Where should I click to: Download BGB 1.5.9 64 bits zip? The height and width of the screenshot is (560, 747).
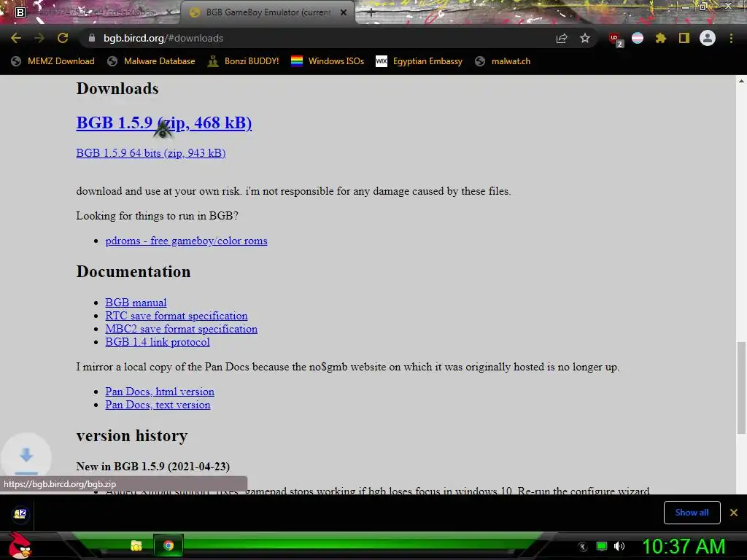(151, 153)
